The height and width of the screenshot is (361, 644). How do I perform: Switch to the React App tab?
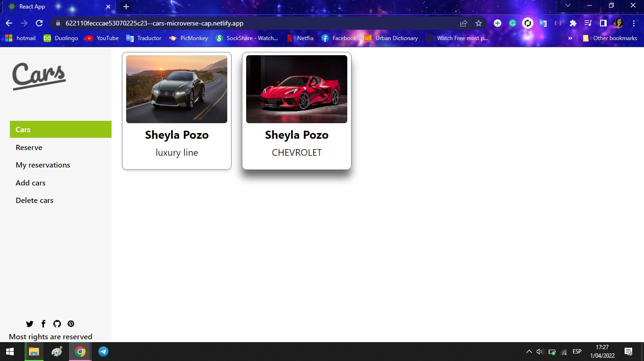tap(59, 7)
